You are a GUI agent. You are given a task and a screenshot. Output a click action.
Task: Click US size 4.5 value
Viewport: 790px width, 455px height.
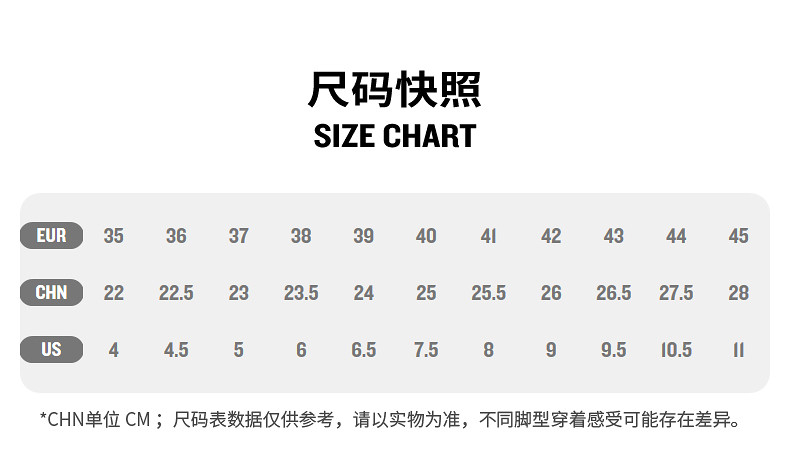(x=176, y=350)
